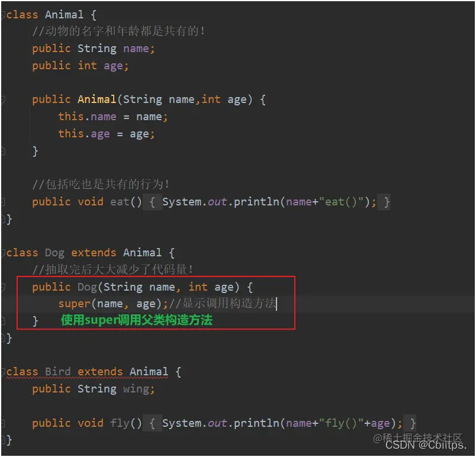This screenshot has width=476, height=457.
Task: Expand the folded eat() method body
Action: point(3,202)
